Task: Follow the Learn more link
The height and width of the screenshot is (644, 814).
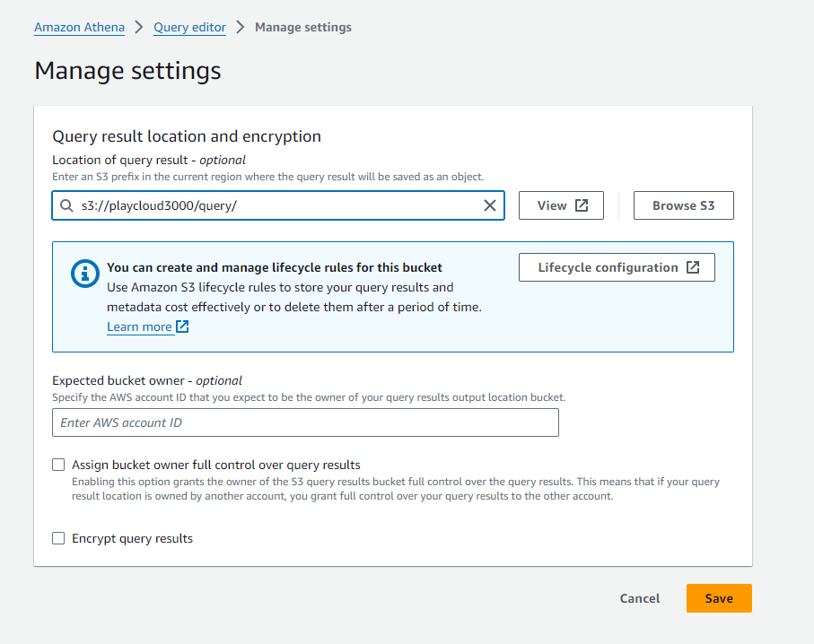Action: [139, 326]
